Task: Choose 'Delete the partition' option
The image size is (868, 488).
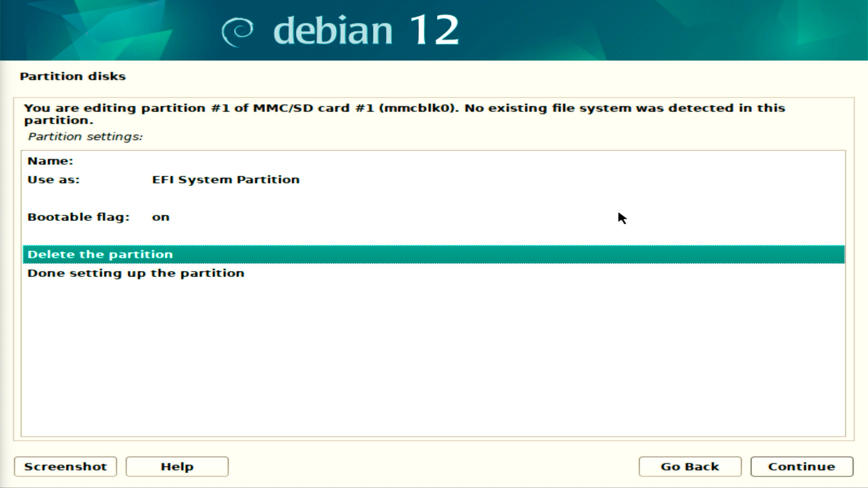Action: (434, 254)
